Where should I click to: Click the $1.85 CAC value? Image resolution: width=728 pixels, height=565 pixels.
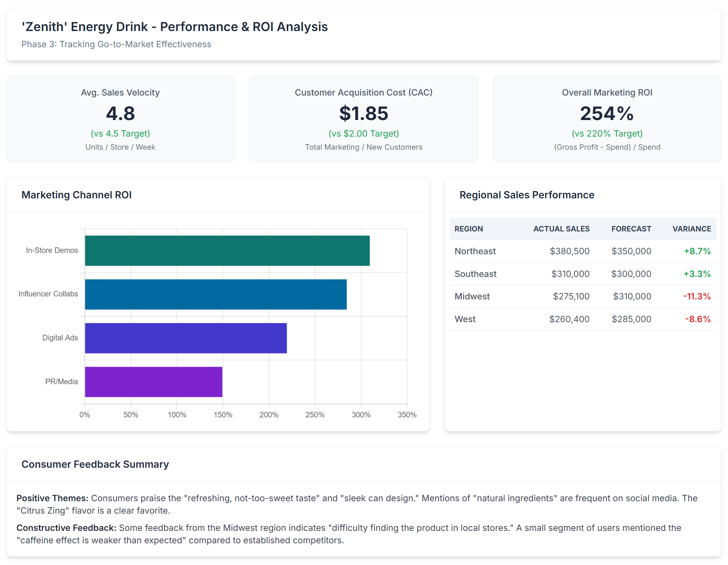[364, 113]
